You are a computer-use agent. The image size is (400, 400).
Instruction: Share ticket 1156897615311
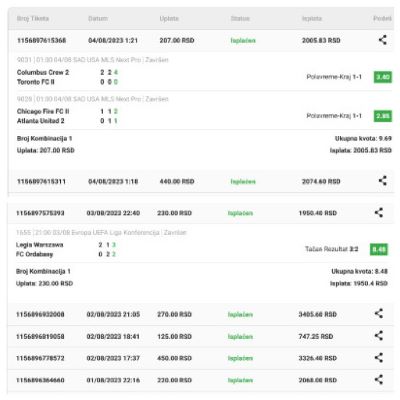point(383,181)
